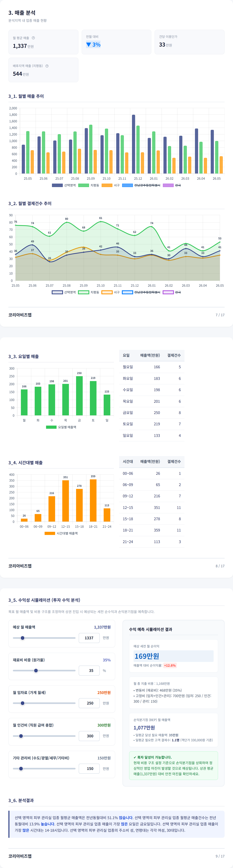Enable 전국 legend in the 월별 결제건수 추이 chart
233x868 pixels.
tap(172, 292)
